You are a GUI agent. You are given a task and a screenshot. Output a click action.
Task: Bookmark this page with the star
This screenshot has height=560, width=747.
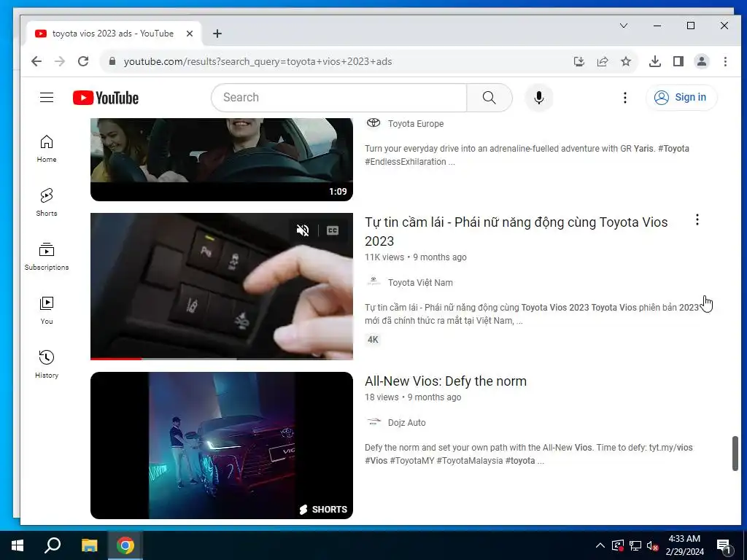pyautogui.click(x=626, y=61)
